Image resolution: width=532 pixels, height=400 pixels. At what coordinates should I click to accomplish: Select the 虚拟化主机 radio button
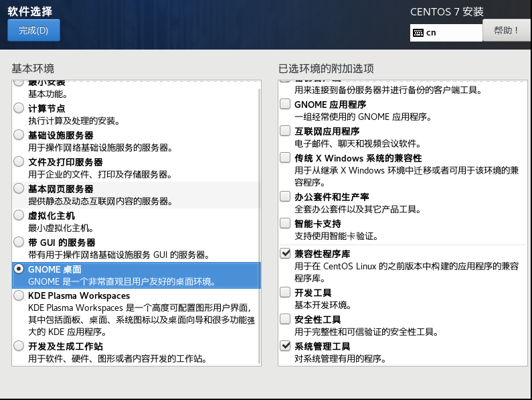point(19,216)
